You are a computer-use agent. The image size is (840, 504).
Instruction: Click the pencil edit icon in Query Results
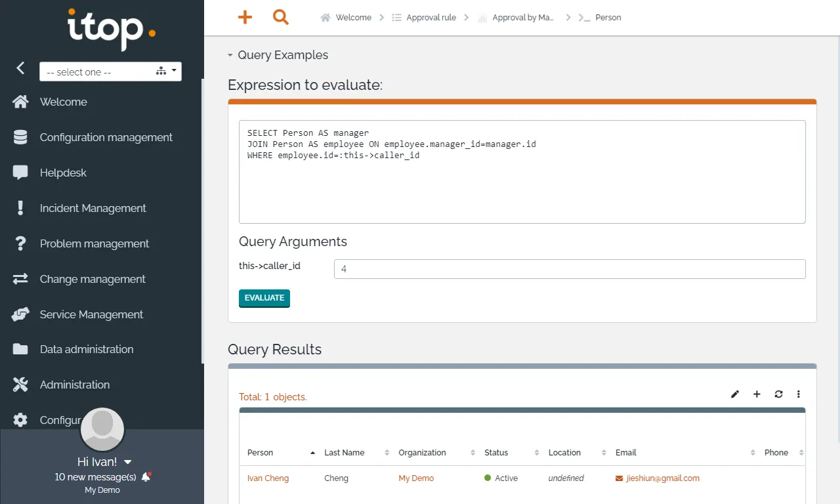[x=735, y=394]
